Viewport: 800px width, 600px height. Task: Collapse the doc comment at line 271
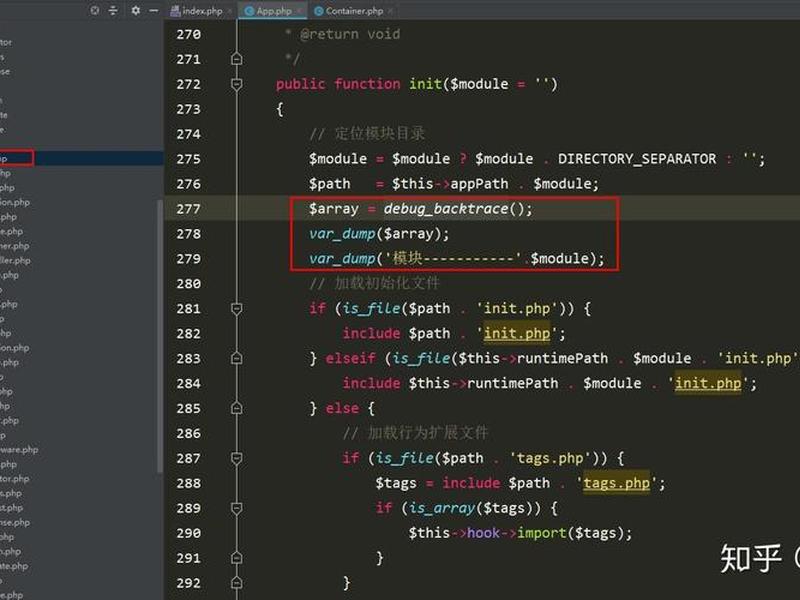point(236,59)
